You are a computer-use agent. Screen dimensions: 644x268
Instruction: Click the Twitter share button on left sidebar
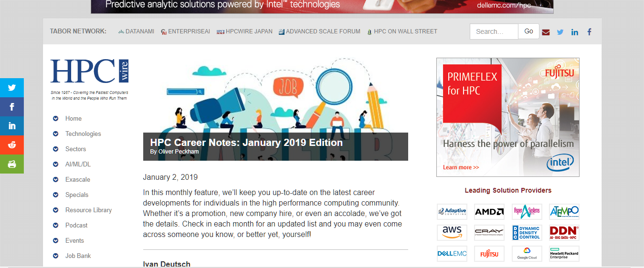click(12, 88)
